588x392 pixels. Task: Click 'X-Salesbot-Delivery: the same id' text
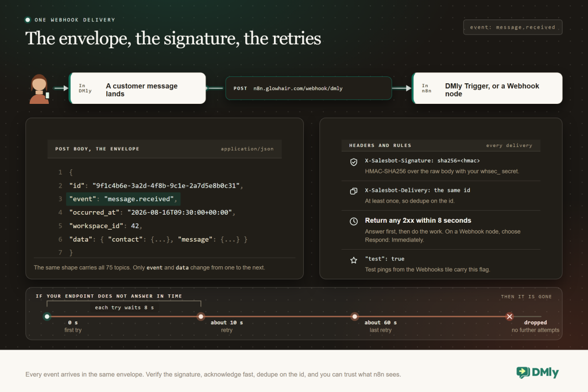click(x=417, y=191)
